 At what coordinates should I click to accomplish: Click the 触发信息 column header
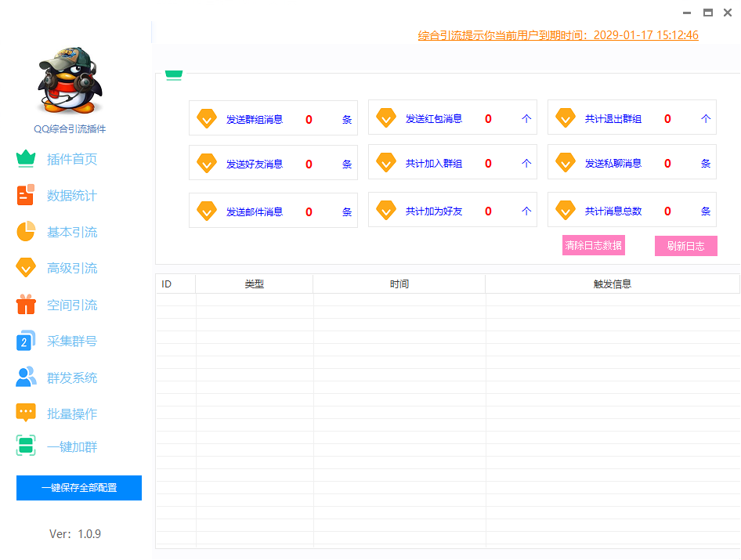[613, 284]
